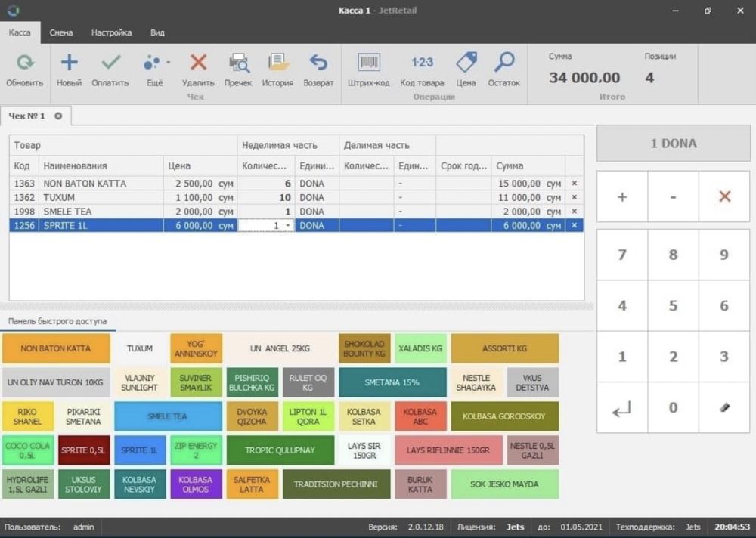Image resolution: width=756 pixels, height=538 pixels.
Task: Click the keypad eraser key
Action: (724, 408)
